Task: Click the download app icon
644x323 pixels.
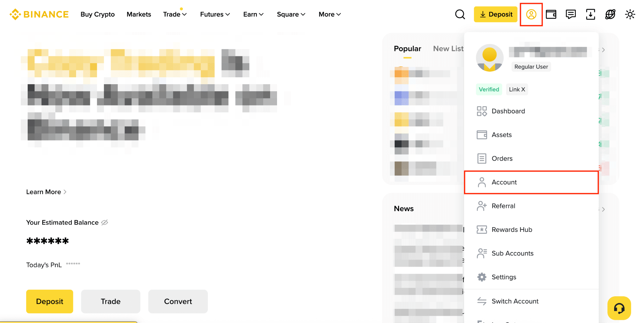Action: (591, 14)
